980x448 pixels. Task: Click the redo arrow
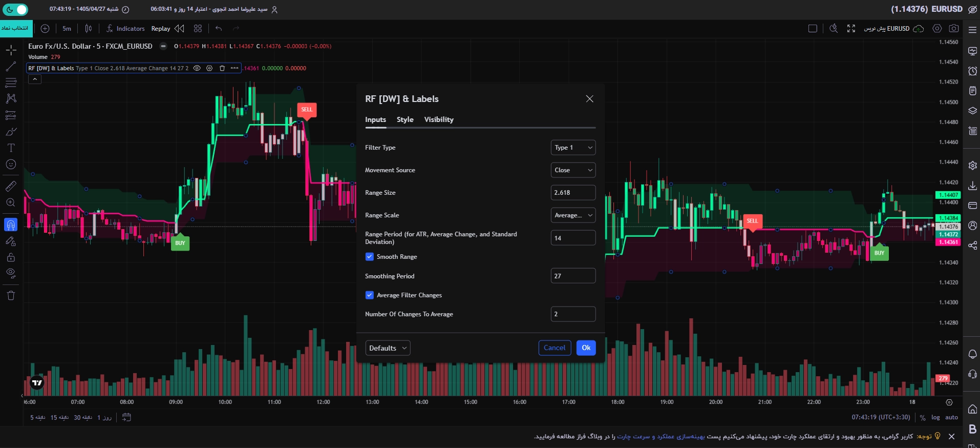[x=236, y=29]
